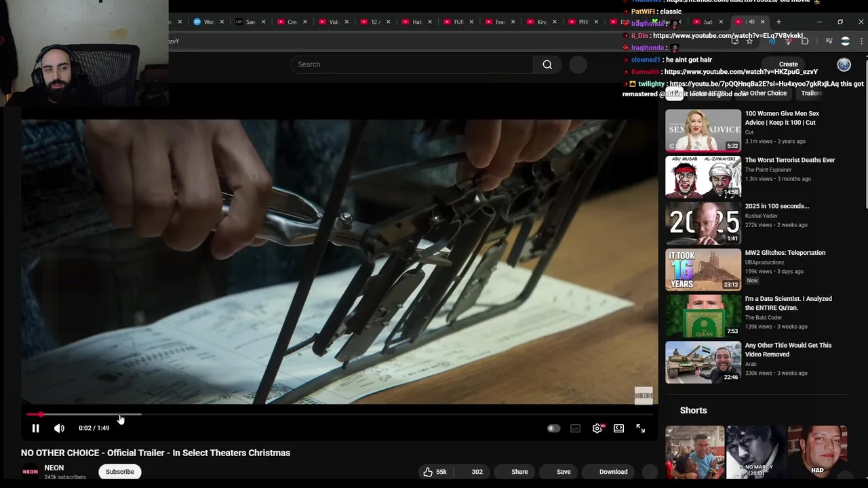
Task: Open MW2 Glitches: Teleportation video title
Action: click(x=785, y=253)
